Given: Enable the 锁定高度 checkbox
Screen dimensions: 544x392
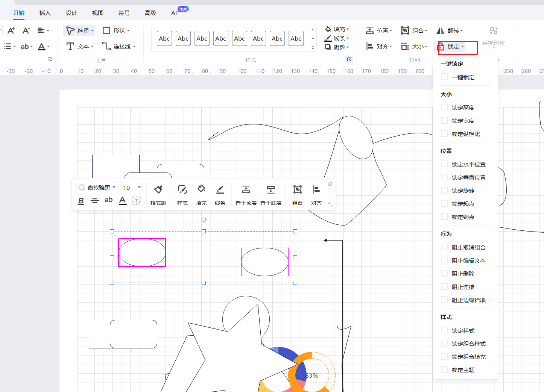Looking at the screenshot, I should pyautogui.click(x=444, y=107).
